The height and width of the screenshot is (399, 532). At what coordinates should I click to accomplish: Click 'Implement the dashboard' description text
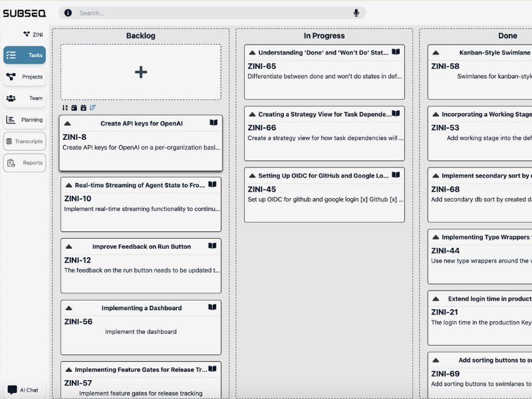coord(141,331)
